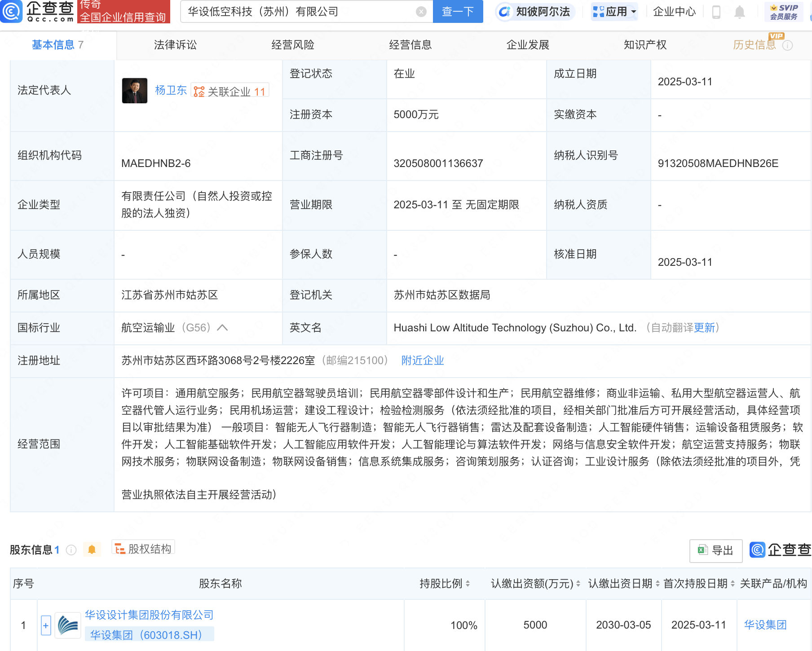Clear the search box with the X icon
This screenshot has width=812, height=651.
pyautogui.click(x=421, y=12)
